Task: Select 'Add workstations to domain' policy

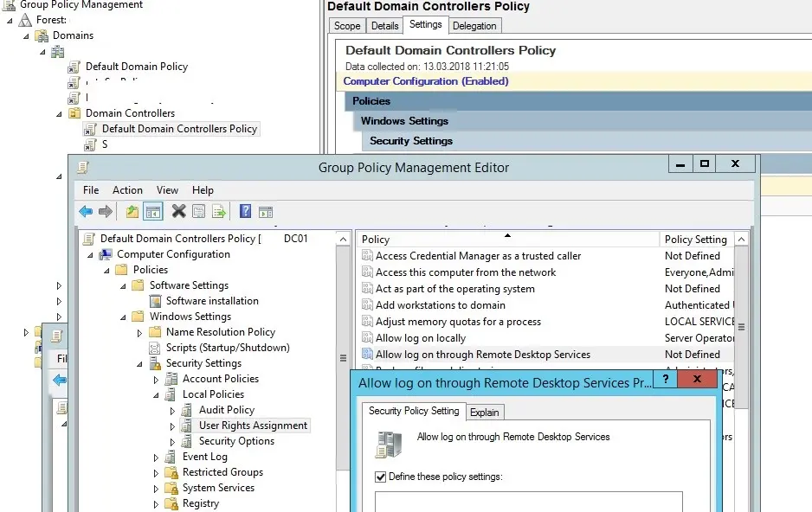Action: tap(440, 305)
